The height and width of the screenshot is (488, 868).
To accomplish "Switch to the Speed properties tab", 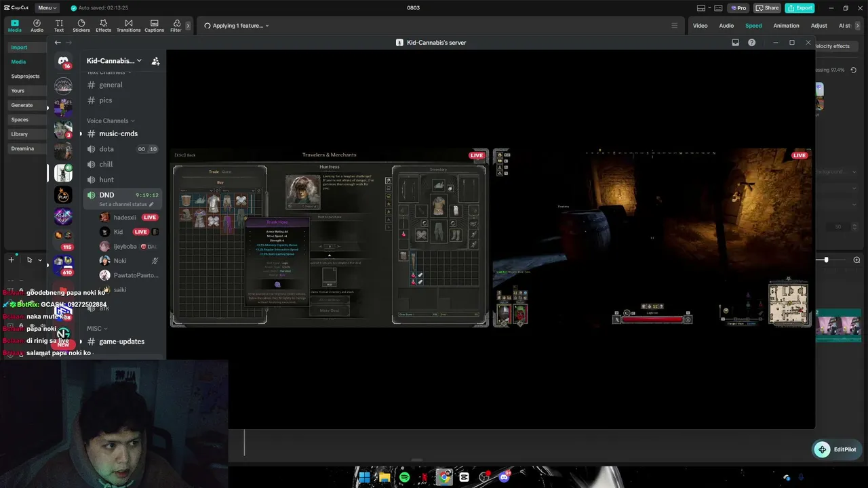I will click(x=753, y=26).
